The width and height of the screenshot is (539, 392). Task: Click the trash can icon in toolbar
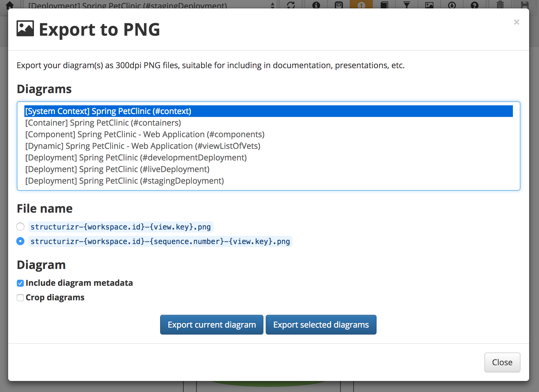click(x=500, y=5)
